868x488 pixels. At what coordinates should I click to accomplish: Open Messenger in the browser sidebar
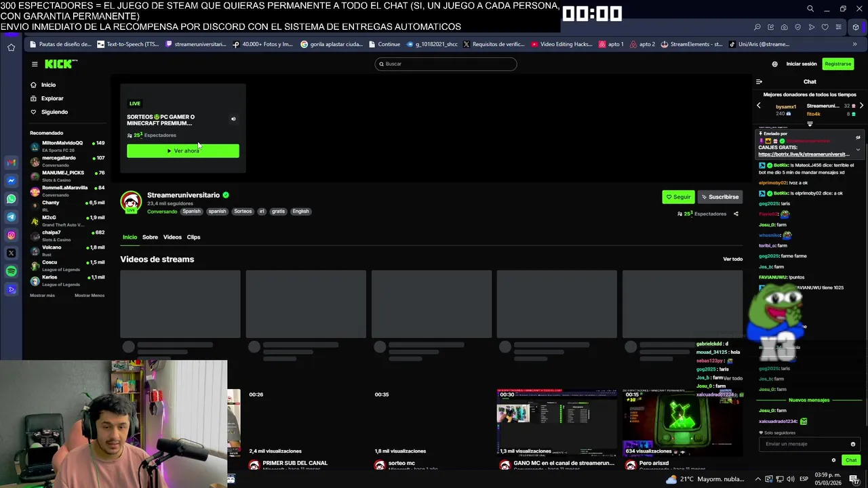pos(11,181)
